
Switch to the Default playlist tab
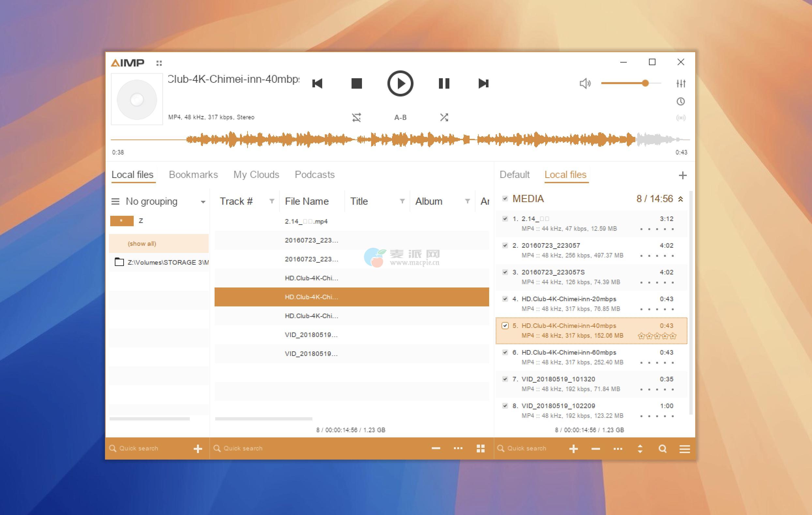pyautogui.click(x=515, y=175)
